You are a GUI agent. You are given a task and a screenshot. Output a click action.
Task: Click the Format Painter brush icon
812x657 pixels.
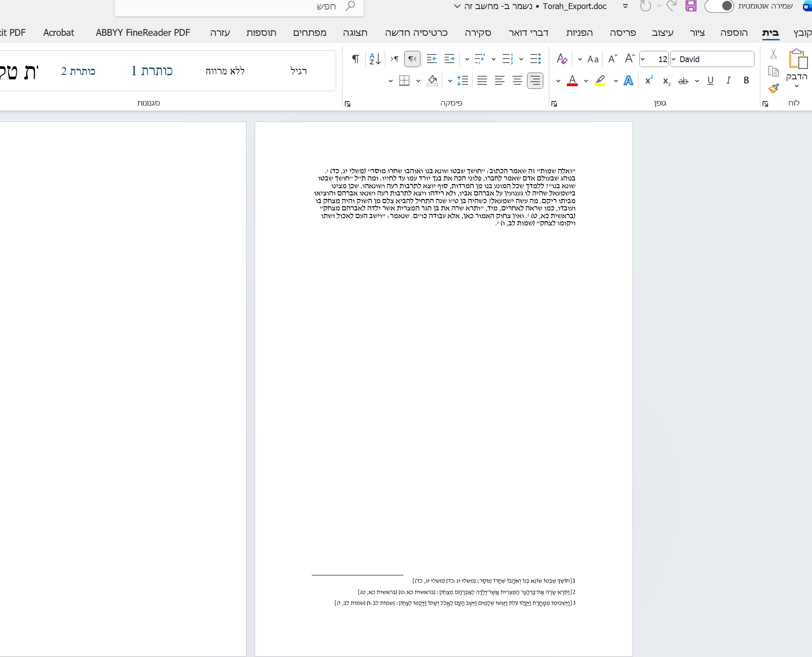[x=773, y=88]
